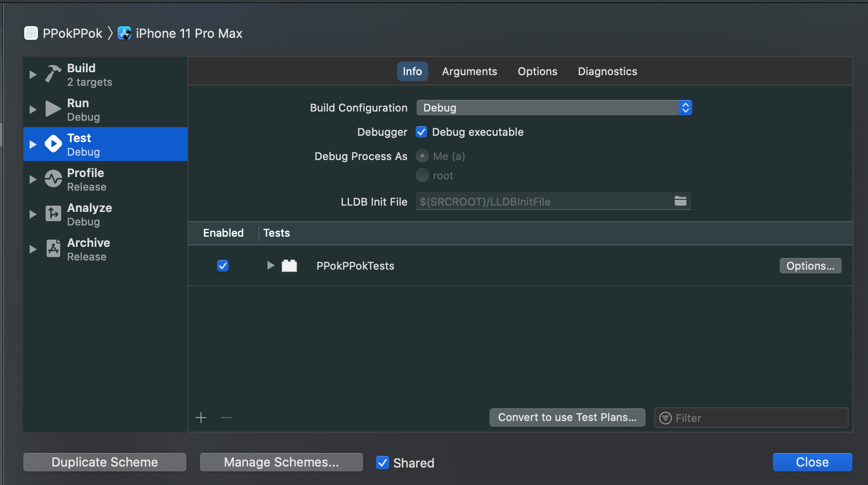Expand the Test action disclosure triangle

33,145
